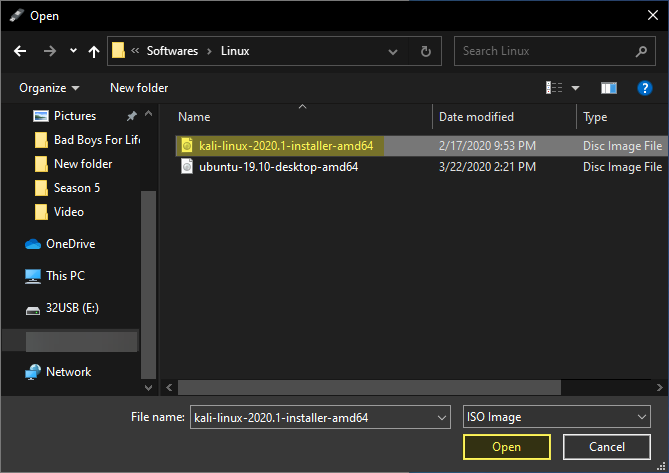Image resolution: width=669 pixels, height=473 pixels.
Task: Click the Network globe icon
Action: click(x=33, y=372)
